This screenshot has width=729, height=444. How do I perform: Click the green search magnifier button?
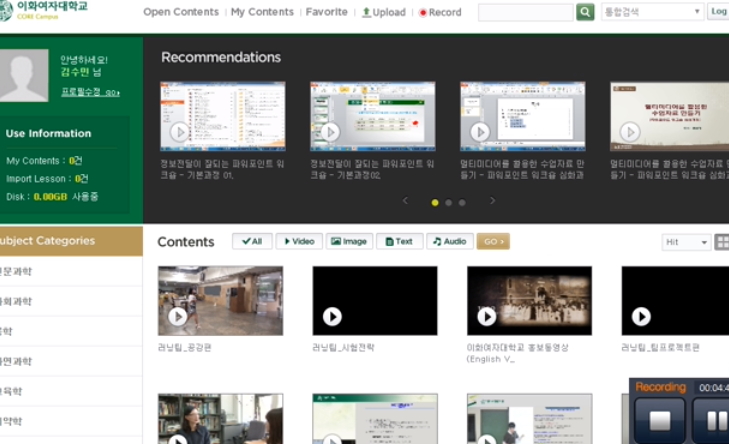coord(585,12)
